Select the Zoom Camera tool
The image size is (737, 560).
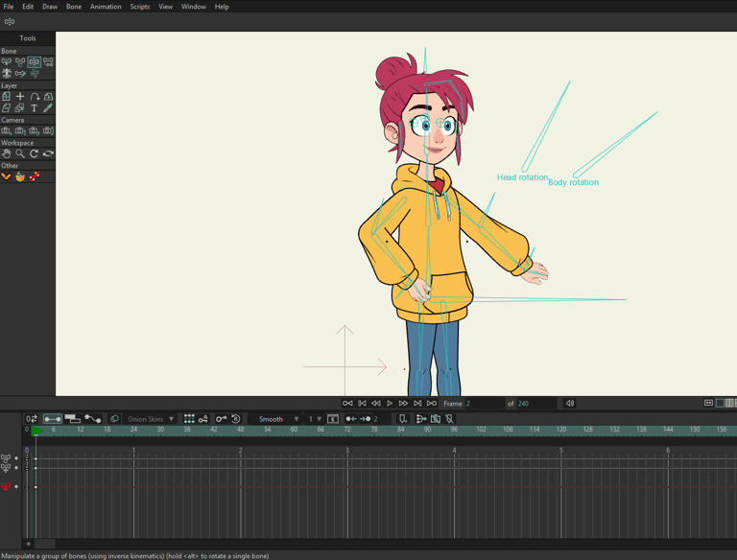pos(20,131)
